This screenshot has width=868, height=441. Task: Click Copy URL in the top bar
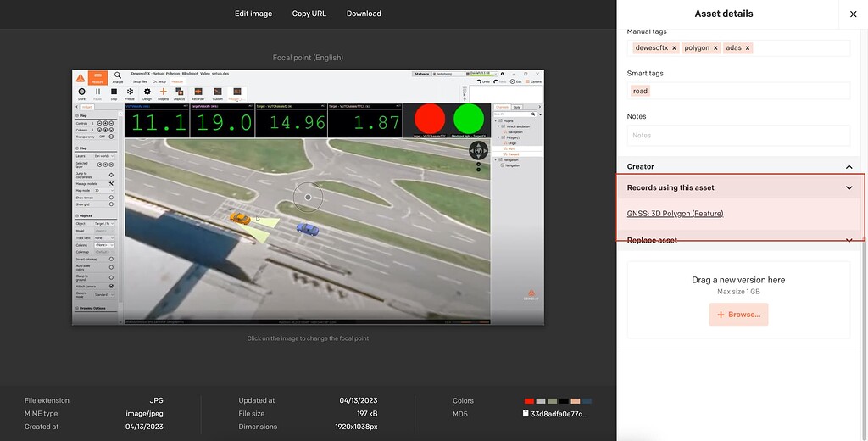pyautogui.click(x=309, y=14)
